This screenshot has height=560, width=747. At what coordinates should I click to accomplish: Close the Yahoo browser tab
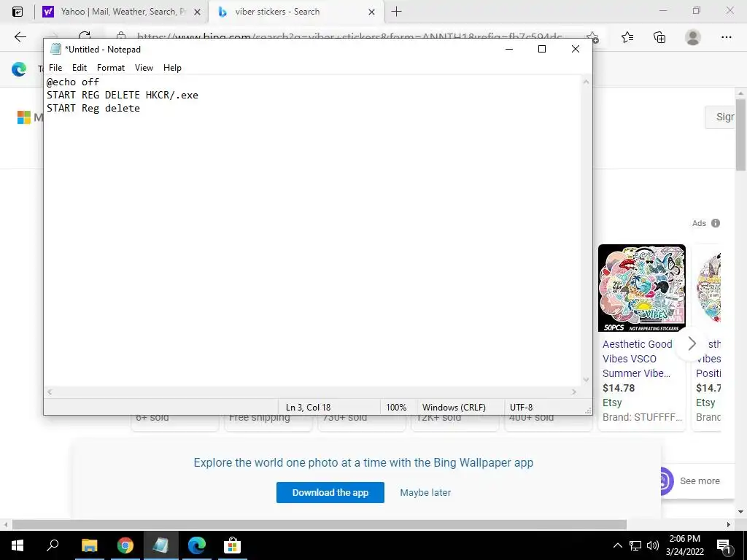pos(197,12)
